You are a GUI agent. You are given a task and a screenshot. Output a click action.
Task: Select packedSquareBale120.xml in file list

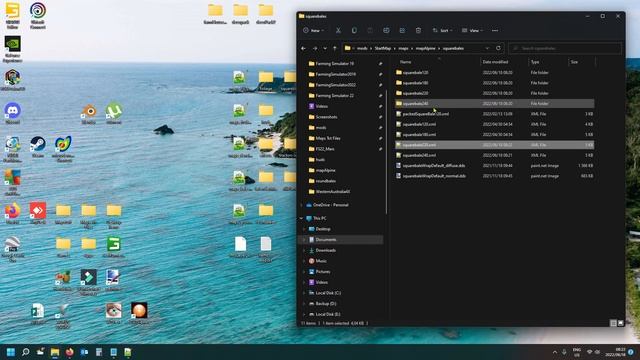point(494,114)
